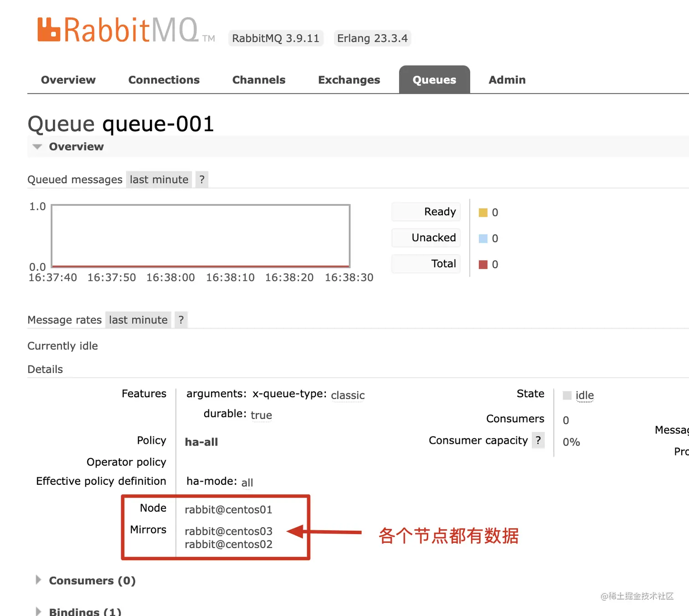689x616 pixels.
Task: Click mirror rabbit@centos02
Action: pos(228,544)
